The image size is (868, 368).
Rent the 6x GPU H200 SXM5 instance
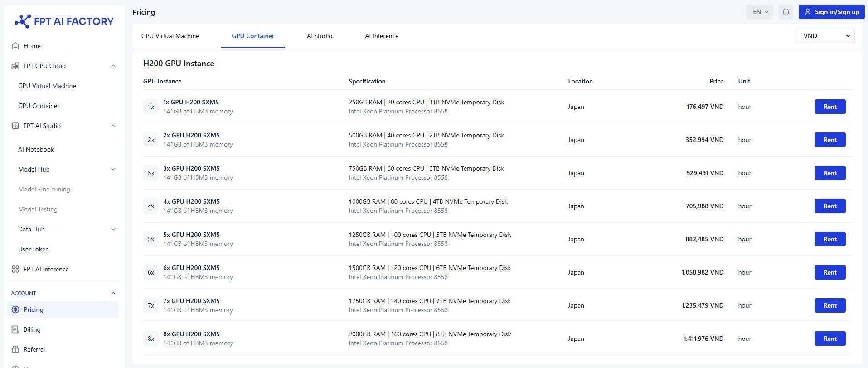pos(830,272)
